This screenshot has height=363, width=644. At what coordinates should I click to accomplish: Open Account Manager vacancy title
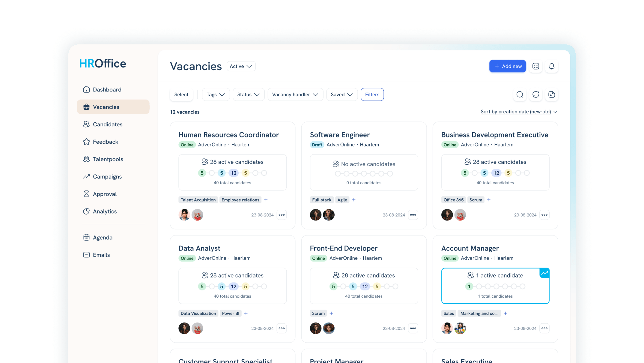tap(470, 248)
